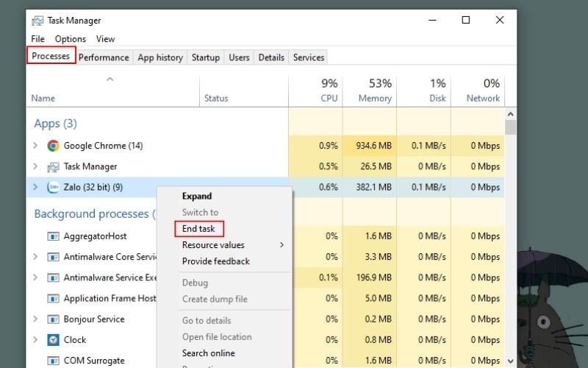The image size is (588, 368).
Task: Open the Resource values submenu arrow
Action: click(282, 245)
